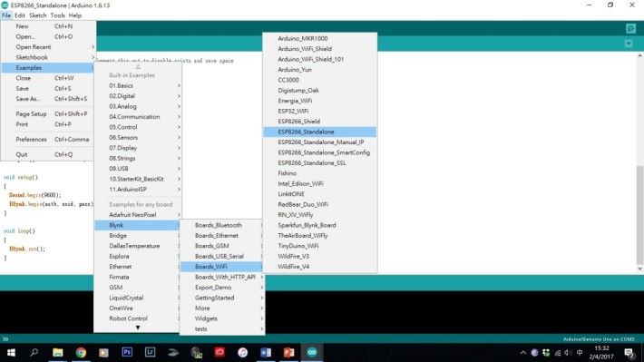Open Boards_USB_Serial submenu
Screen dimensions: 644x362
(222, 256)
